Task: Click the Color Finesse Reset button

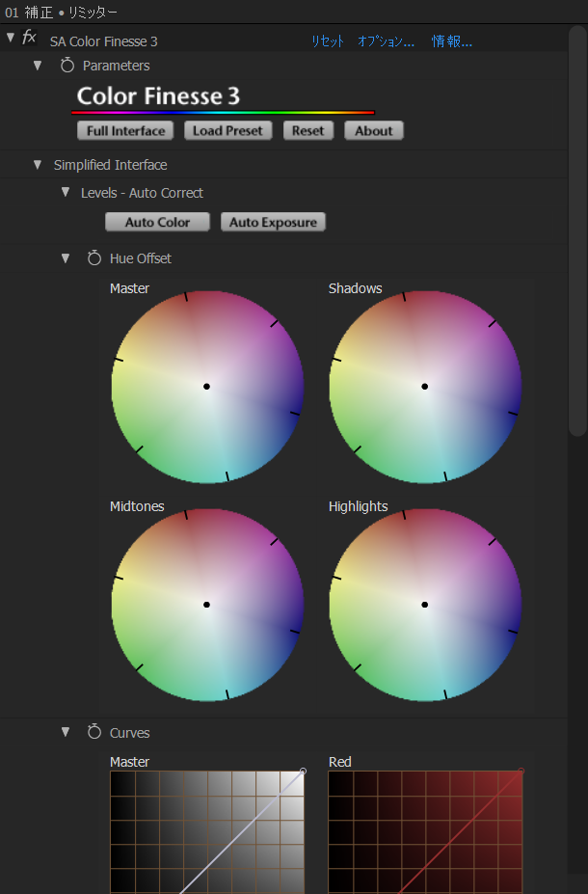Action: click(308, 130)
